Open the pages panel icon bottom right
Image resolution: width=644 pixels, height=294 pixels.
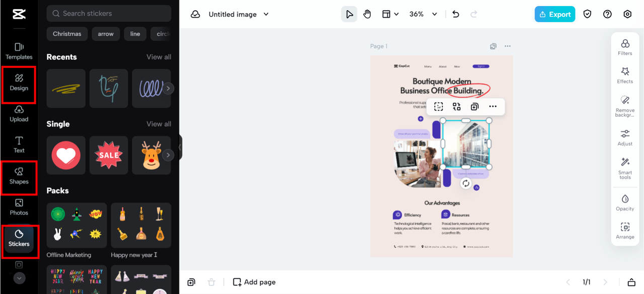point(631,282)
